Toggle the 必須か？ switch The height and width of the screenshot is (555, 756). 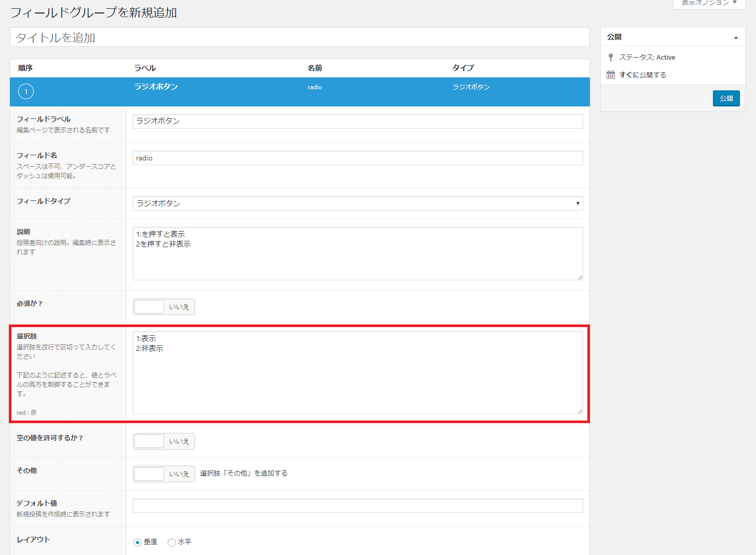(164, 307)
